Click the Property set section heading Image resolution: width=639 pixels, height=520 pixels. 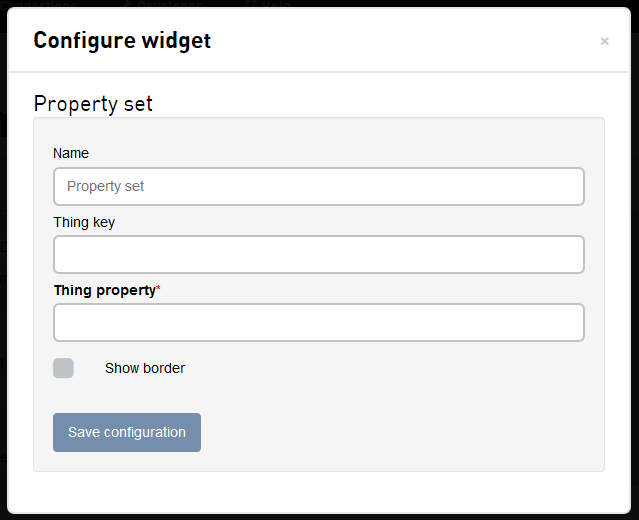coord(93,104)
